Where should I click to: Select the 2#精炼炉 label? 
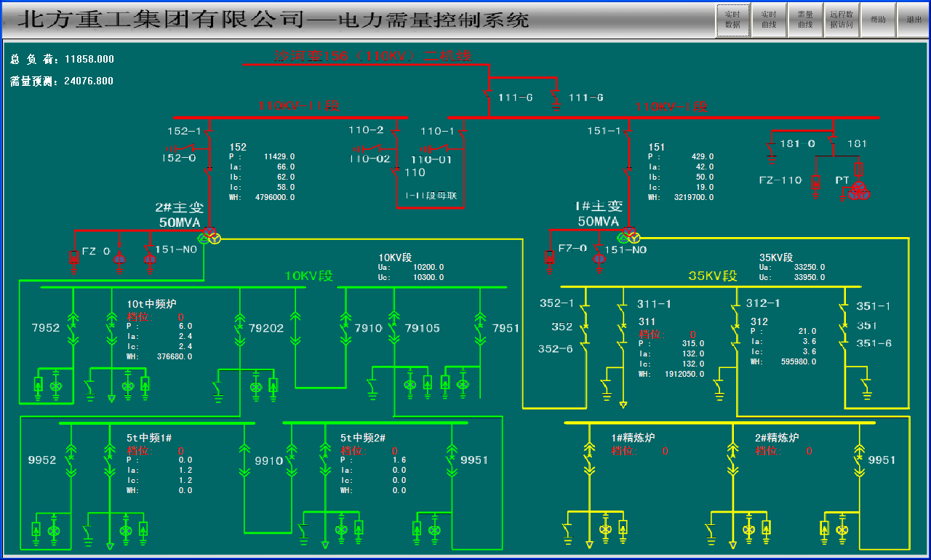coord(778,438)
